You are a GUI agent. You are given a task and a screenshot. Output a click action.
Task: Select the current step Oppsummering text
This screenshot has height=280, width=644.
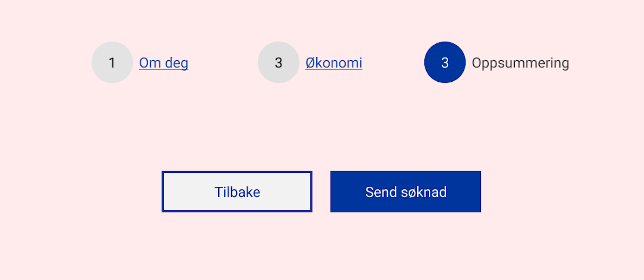pyautogui.click(x=520, y=63)
